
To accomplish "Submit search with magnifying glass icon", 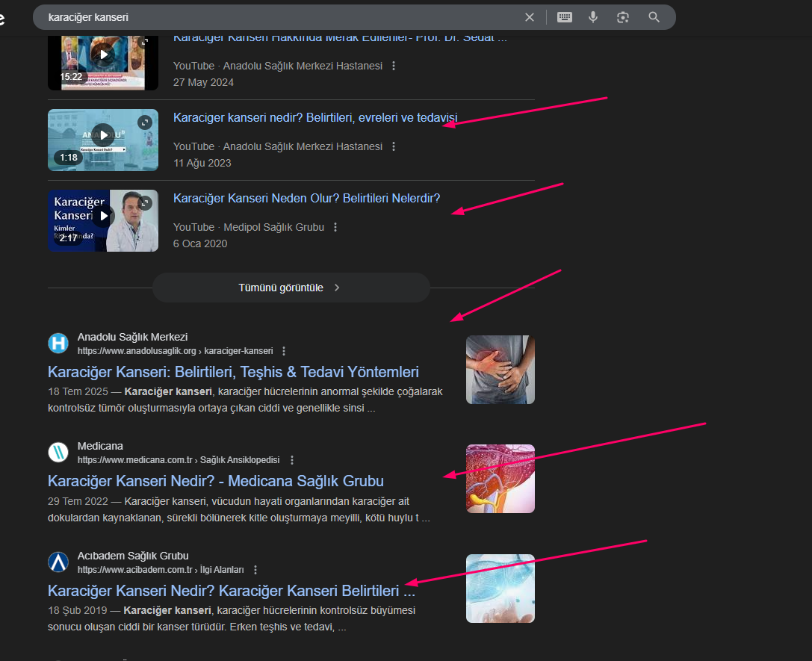I will [x=654, y=17].
